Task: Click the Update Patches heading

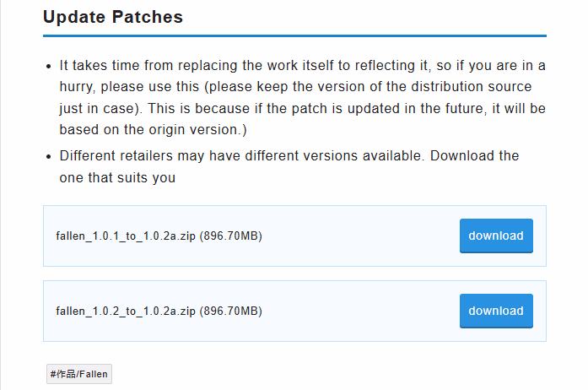Action: [112, 17]
